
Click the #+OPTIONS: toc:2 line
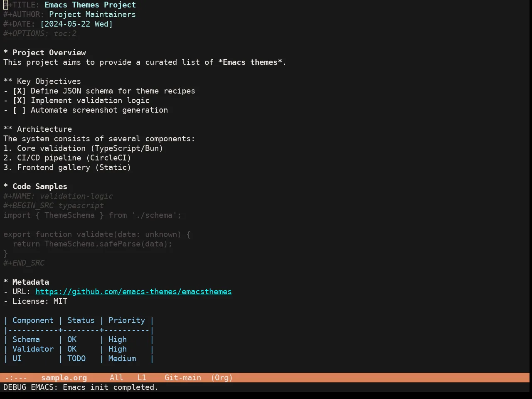click(40, 34)
